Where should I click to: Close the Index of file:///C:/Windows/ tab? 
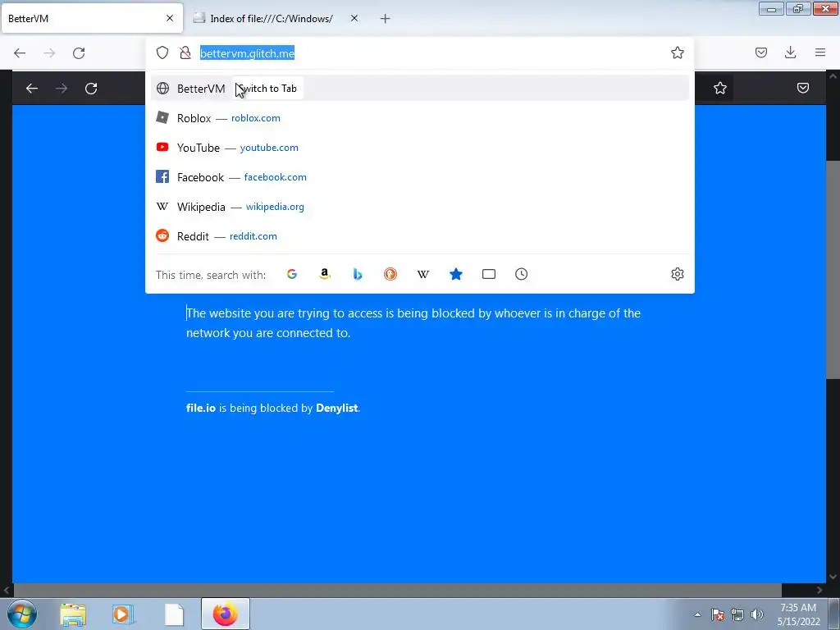pyautogui.click(x=354, y=18)
